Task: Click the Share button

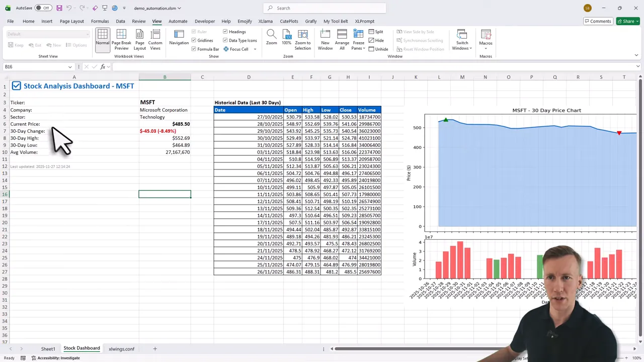Action: click(x=628, y=21)
